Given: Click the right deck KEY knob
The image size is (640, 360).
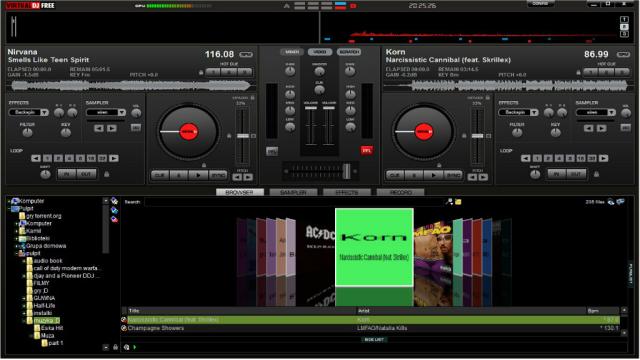Looking at the screenshot, I should click(x=555, y=132).
